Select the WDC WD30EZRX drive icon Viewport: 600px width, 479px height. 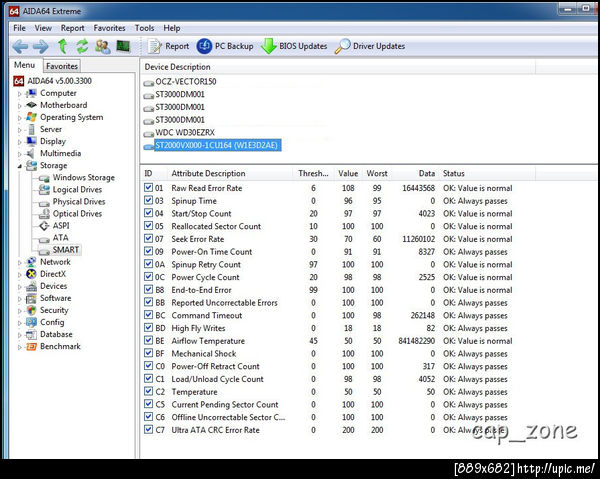click(x=148, y=134)
